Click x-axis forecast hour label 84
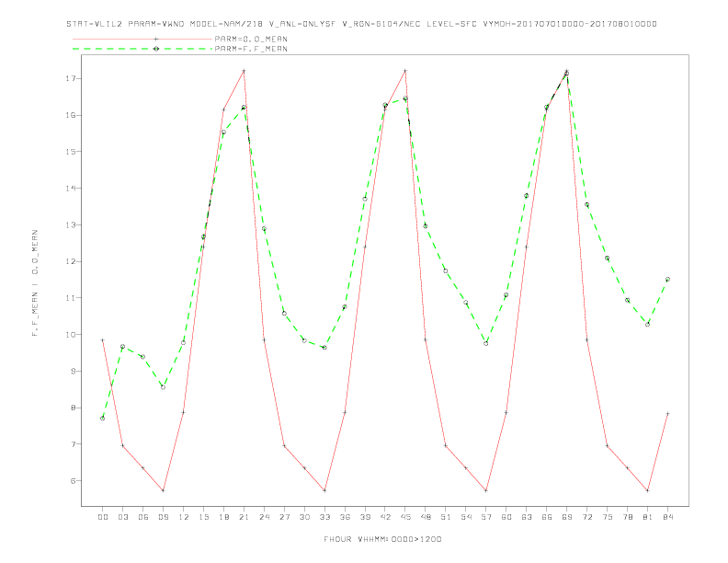 (668, 517)
